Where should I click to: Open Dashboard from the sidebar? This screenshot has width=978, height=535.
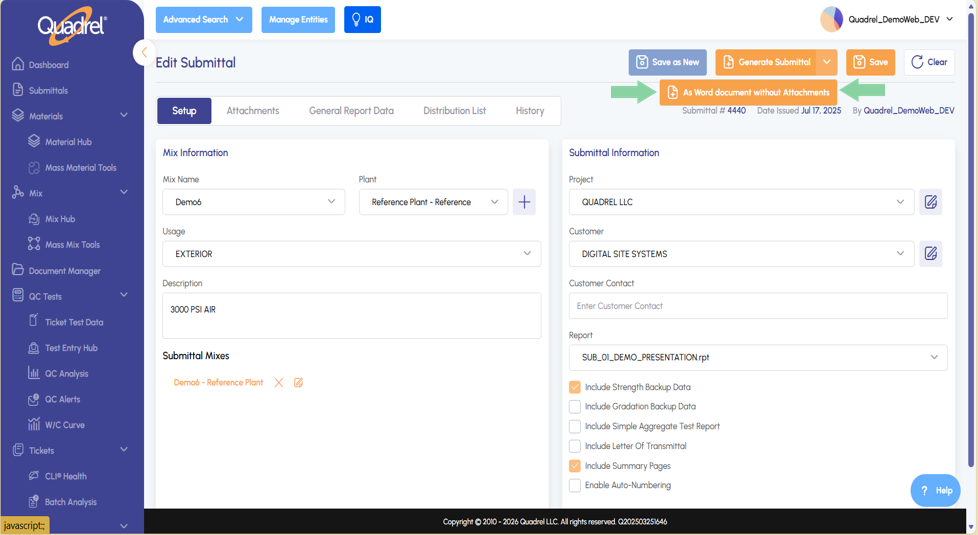[41, 65]
